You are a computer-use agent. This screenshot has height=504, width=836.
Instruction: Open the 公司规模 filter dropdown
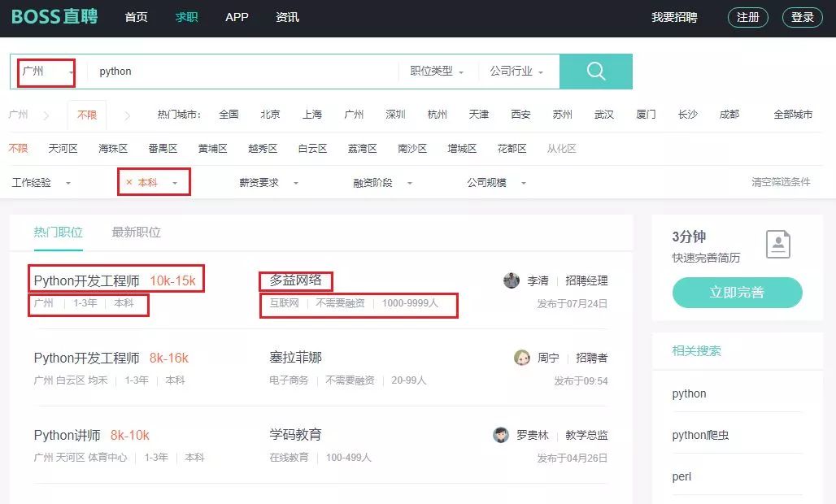[x=497, y=183]
